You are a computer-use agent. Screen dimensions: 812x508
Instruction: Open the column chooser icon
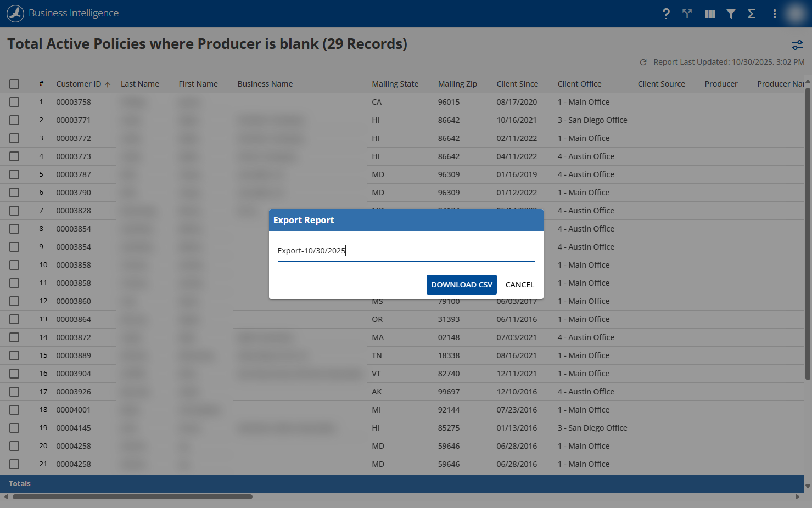pos(710,14)
